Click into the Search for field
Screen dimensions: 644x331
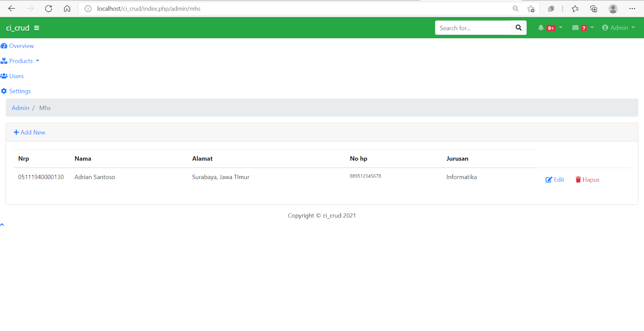(x=473, y=28)
